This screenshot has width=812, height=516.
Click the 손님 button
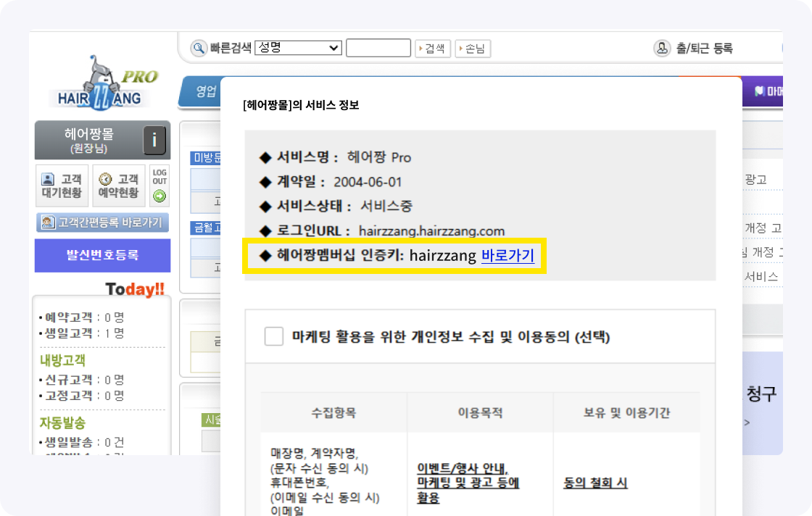click(x=472, y=49)
